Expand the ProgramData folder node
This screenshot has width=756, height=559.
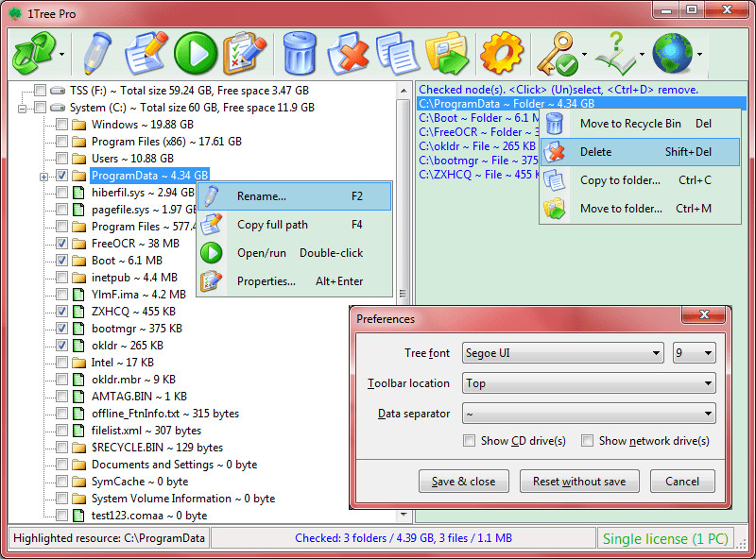click(x=43, y=177)
